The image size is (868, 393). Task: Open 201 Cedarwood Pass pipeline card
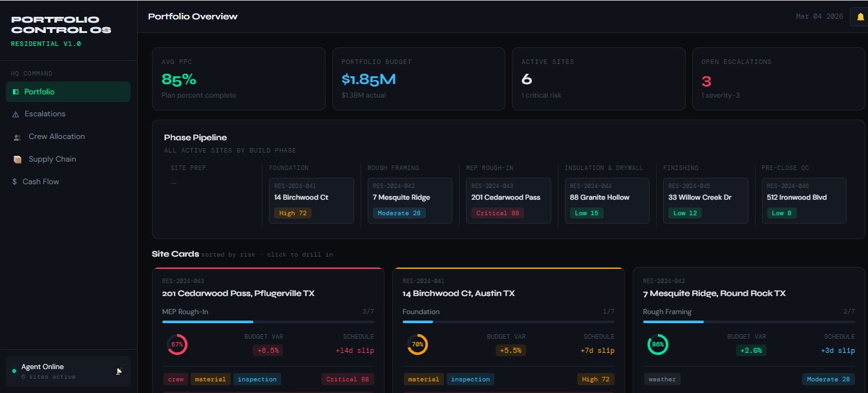[508, 200]
